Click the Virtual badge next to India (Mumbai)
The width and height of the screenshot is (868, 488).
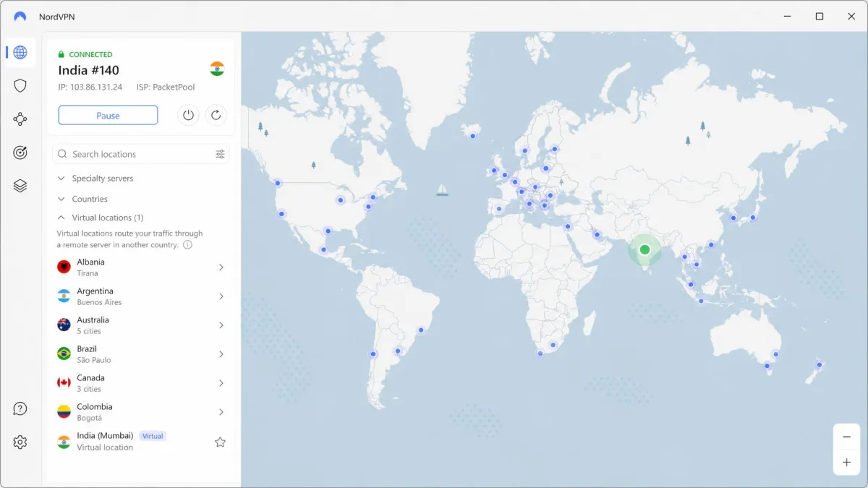pos(153,436)
